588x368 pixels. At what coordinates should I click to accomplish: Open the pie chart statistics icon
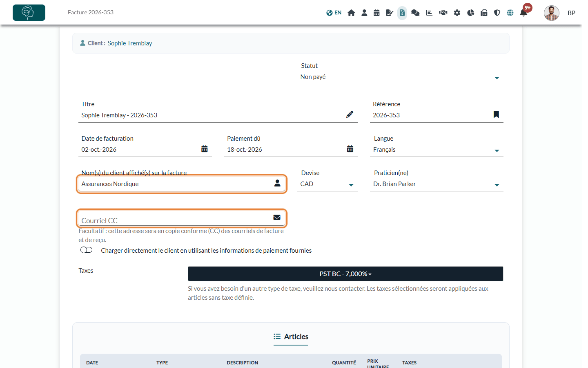[x=470, y=13]
